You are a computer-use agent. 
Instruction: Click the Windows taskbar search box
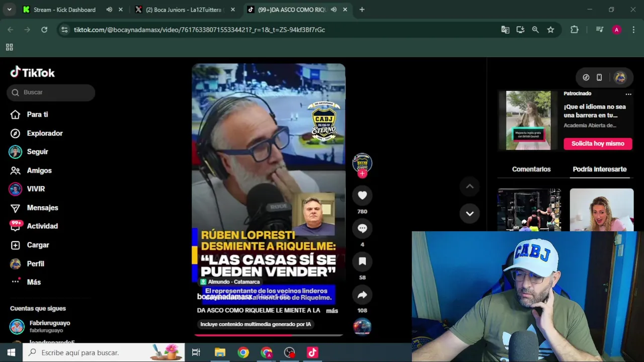[104, 352]
